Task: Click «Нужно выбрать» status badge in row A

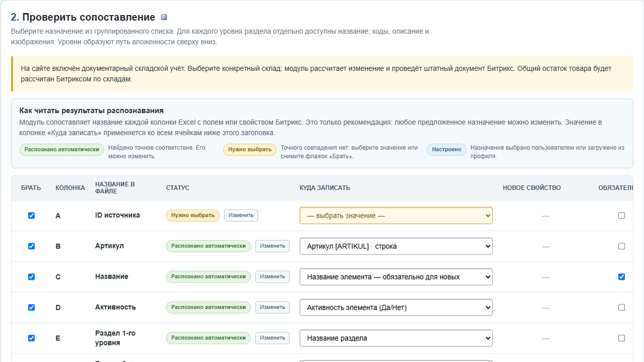Action: tap(193, 215)
